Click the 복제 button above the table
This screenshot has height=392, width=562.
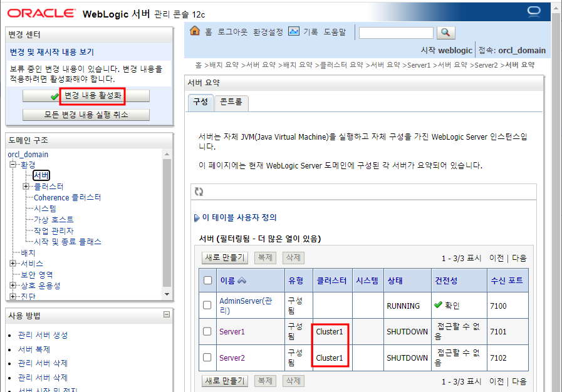tap(265, 257)
